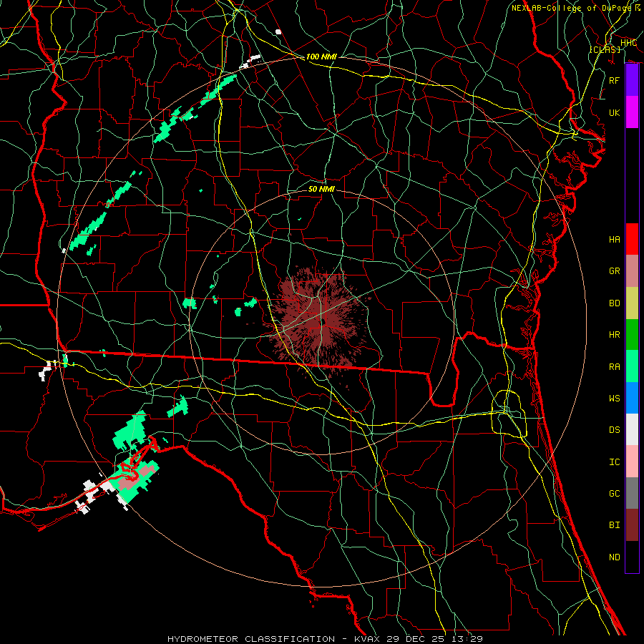Click the RA legend label
644x644 pixels.
point(615,367)
